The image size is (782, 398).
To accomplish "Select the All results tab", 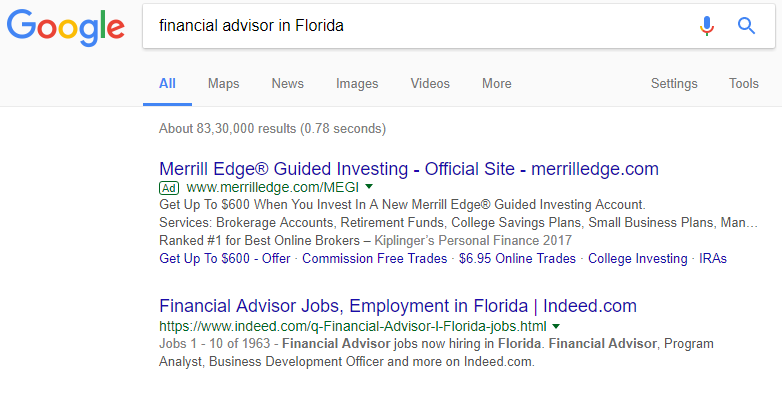I will (167, 83).
